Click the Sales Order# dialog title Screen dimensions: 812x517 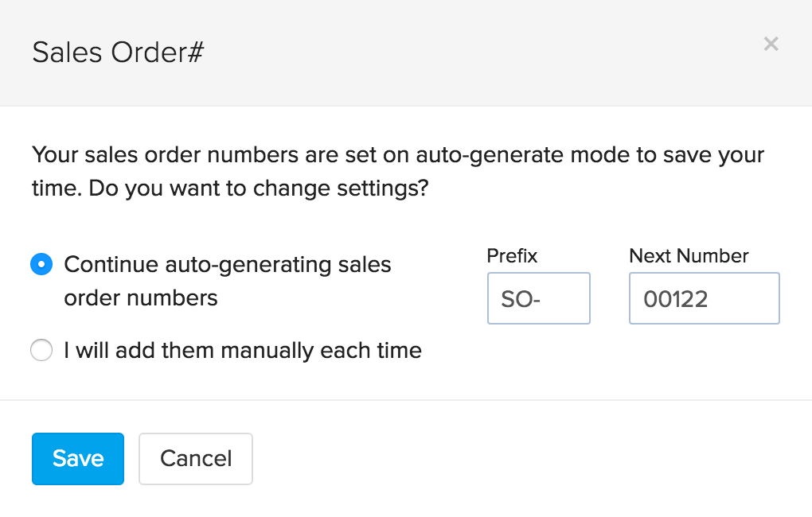117,51
